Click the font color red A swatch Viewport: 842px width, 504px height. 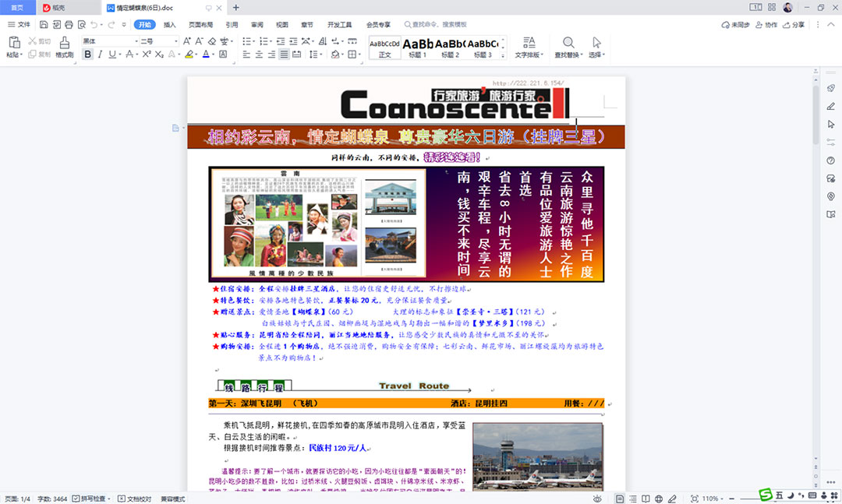pos(206,55)
